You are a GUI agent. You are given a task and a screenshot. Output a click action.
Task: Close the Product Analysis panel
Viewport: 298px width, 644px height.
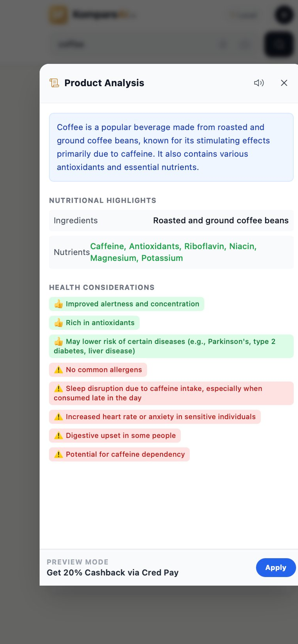tap(284, 83)
